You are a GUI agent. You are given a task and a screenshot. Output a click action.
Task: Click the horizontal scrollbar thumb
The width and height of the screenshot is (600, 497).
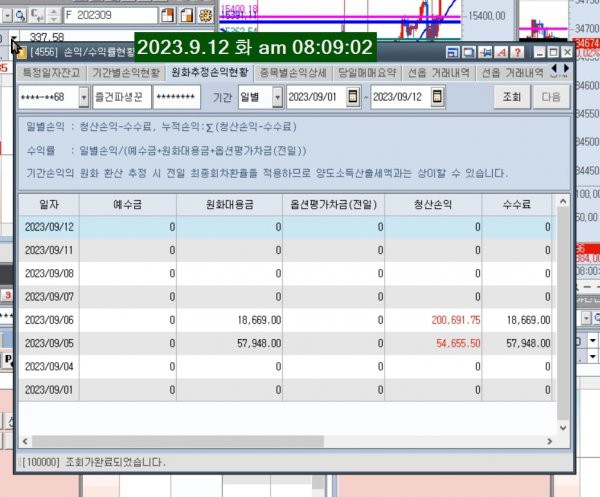tap(178, 442)
